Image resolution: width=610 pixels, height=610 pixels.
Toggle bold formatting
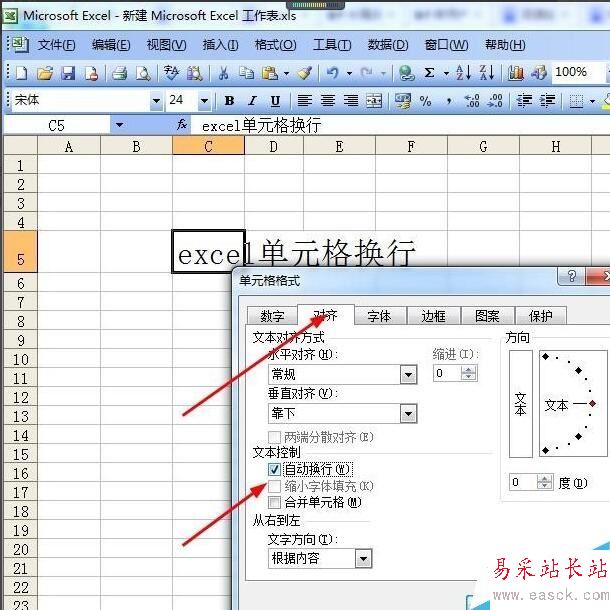230,101
